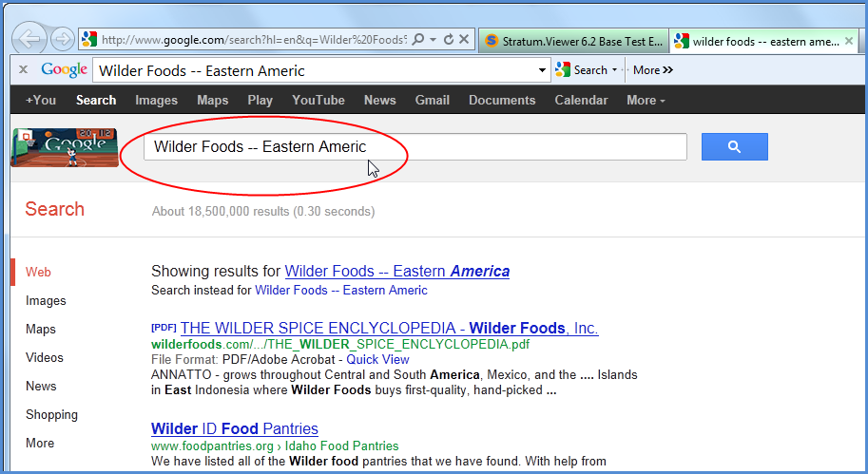Switch to the Stratum.Viewer 6.2 Base Test tab
This screenshot has height=474, width=868.
tap(572, 41)
